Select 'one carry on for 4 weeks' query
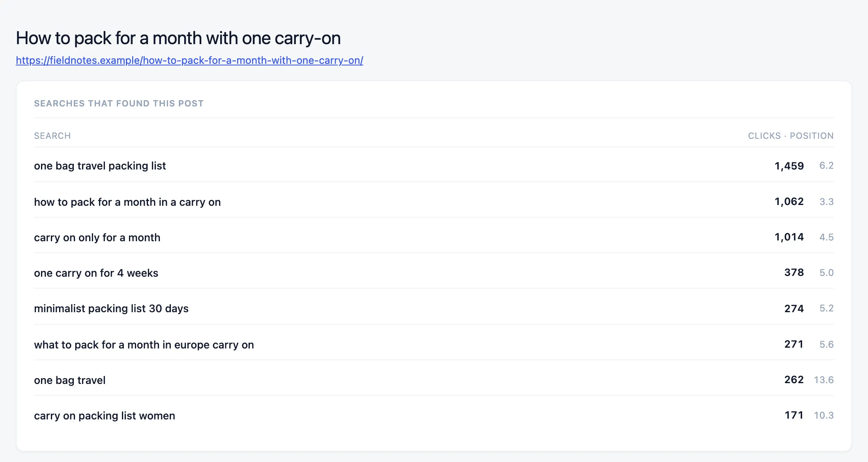 coord(96,273)
